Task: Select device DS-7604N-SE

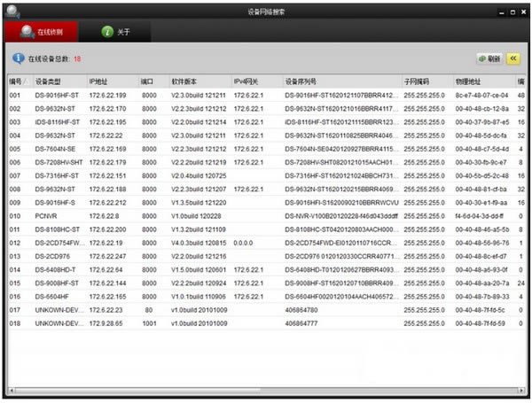Action: (x=55, y=149)
